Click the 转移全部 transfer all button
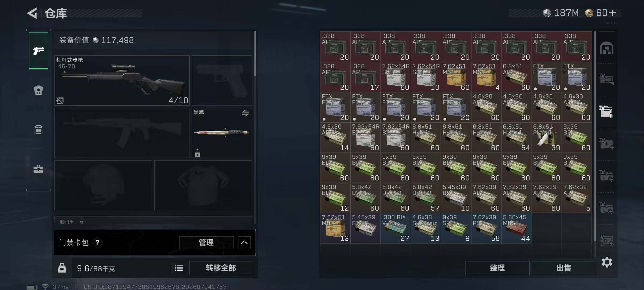 221,268
